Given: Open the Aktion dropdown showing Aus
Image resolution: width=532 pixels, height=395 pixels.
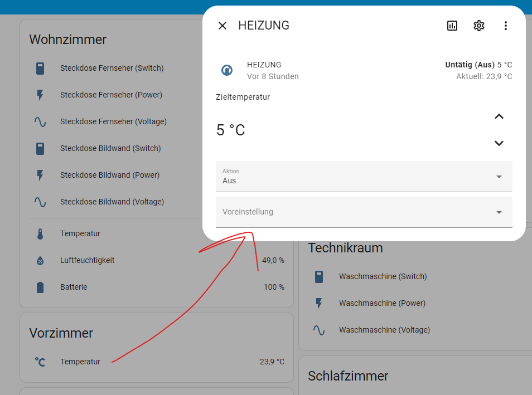Looking at the screenshot, I should coord(364,176).
